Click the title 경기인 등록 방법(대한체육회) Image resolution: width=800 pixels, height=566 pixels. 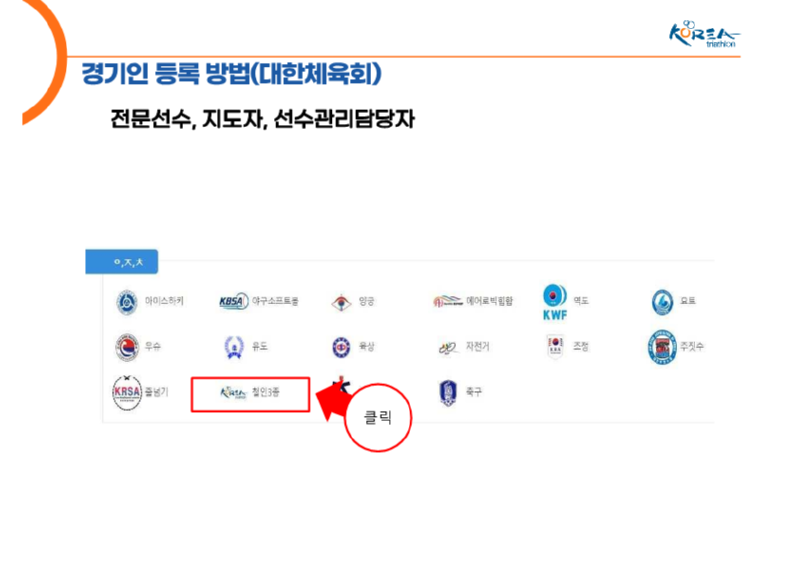coord(232,74)
